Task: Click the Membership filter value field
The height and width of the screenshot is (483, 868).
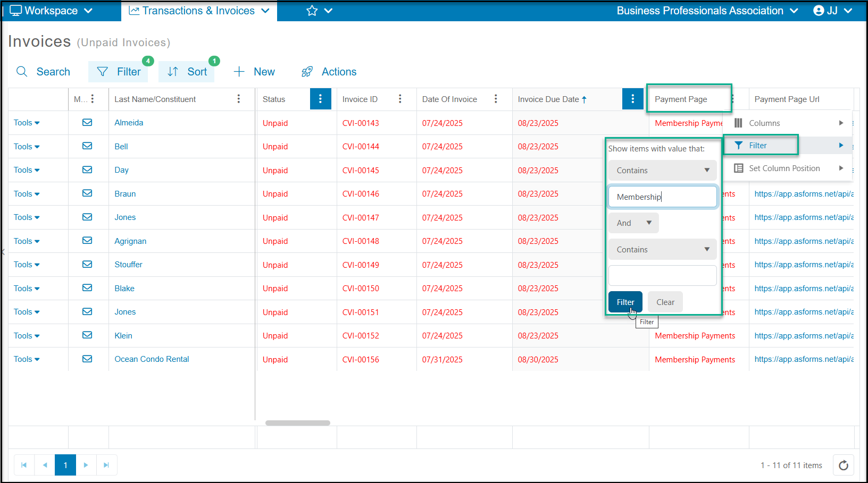Action: [x=662, y=197]
